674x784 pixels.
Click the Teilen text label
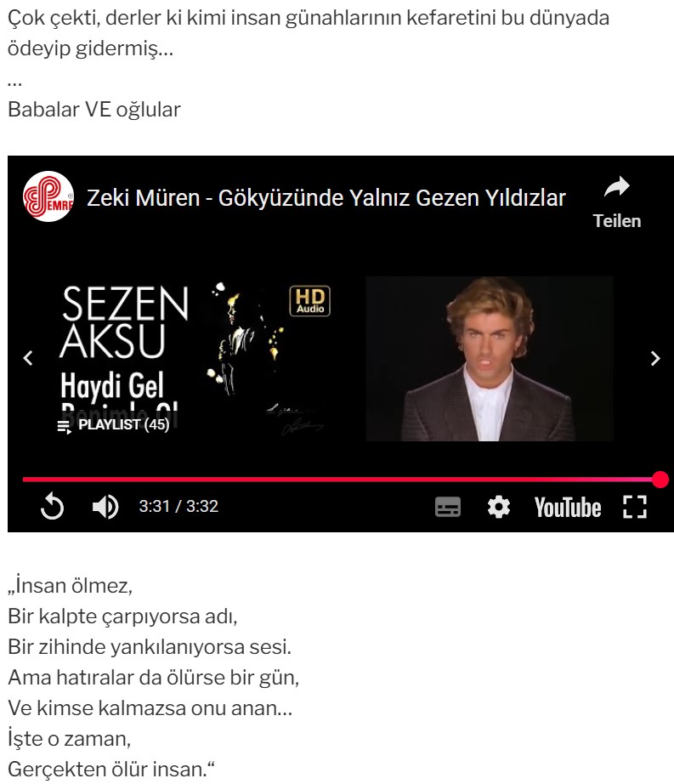(617, 221)
